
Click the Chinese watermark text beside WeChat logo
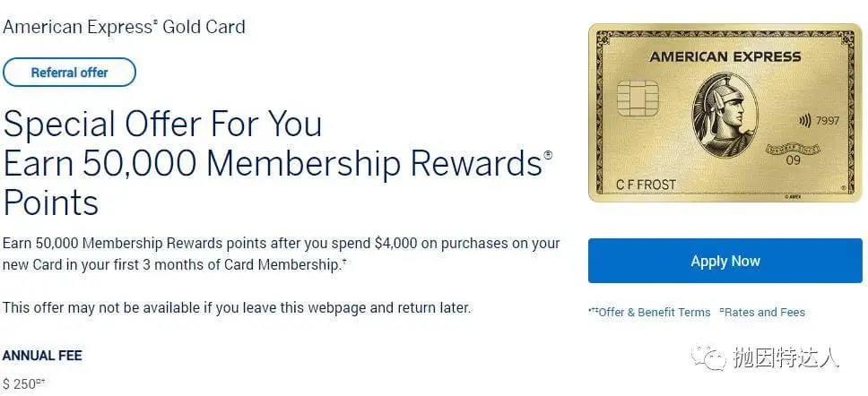point(786,357)
